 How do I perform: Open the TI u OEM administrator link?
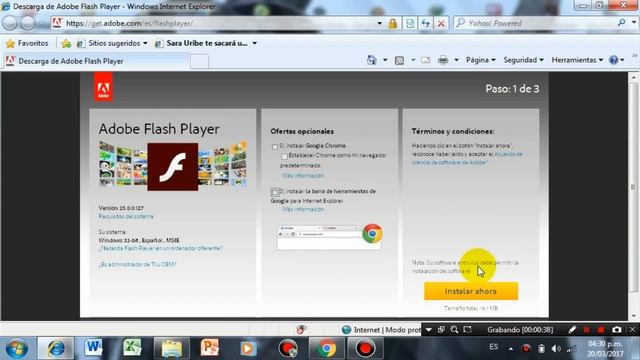137,264
